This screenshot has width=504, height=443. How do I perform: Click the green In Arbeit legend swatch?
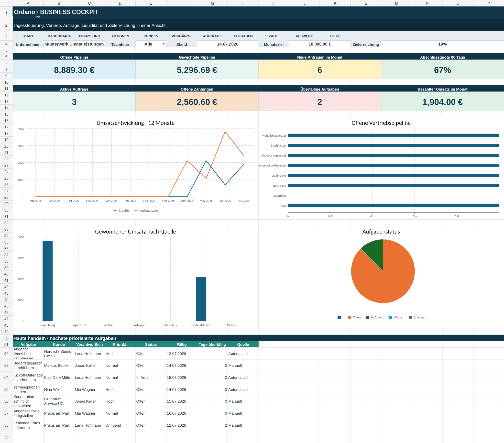[368, 317]
